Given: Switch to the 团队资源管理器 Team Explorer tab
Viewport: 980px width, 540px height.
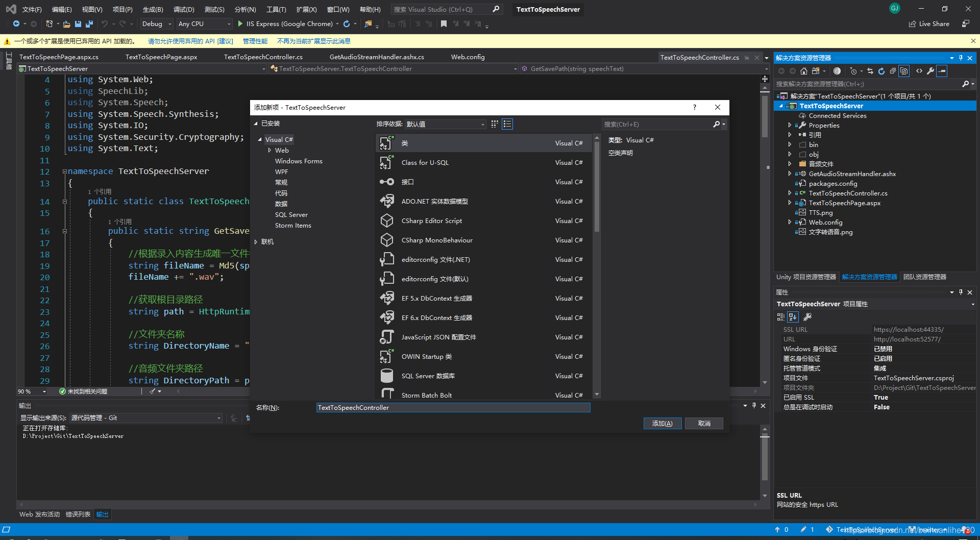Looking at the screenshot, I should [924, 277].
